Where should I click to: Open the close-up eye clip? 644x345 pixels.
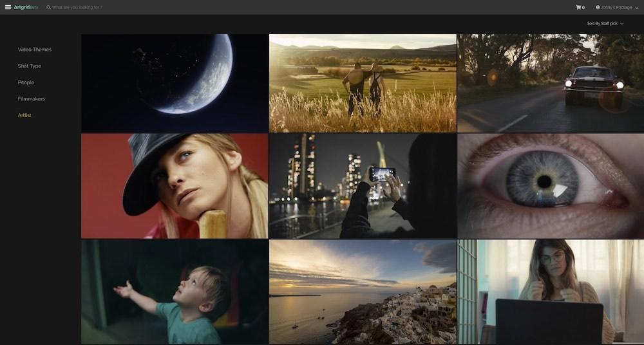(551, 186)
